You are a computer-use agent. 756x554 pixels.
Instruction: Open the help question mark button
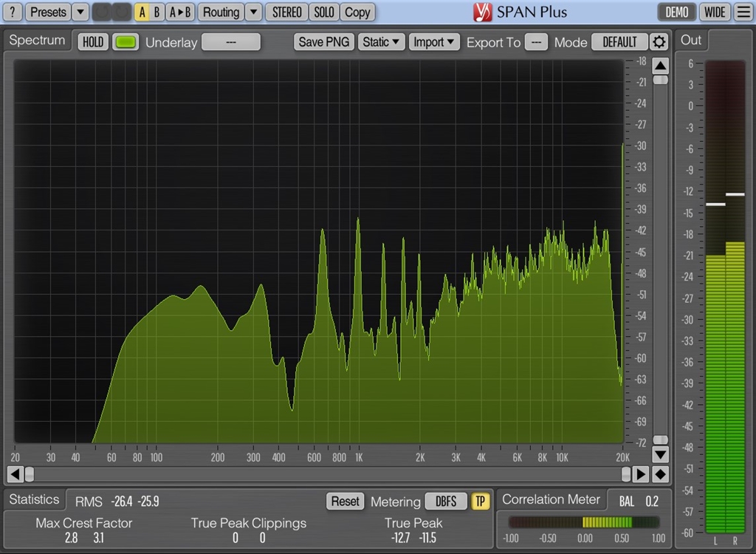pos(12,12)
